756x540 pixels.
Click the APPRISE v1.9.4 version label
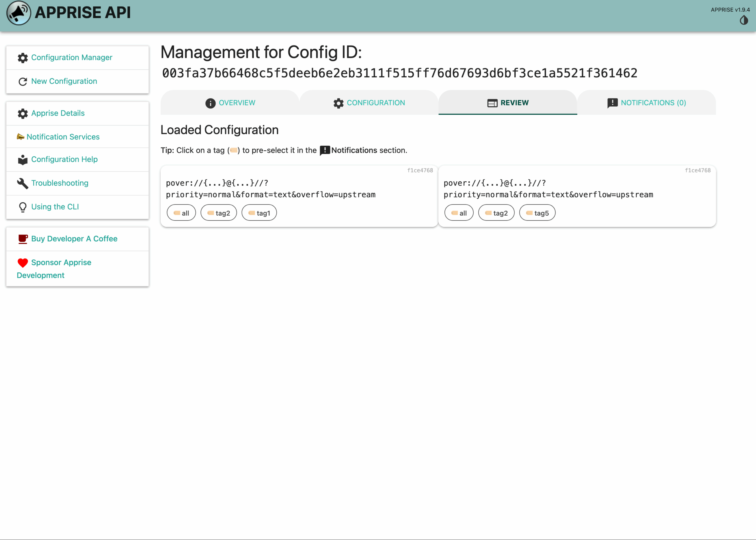[x=730, y=10]
